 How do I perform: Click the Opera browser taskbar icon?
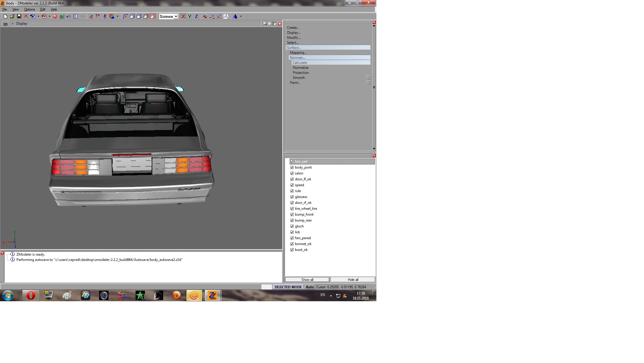[31, 295]
